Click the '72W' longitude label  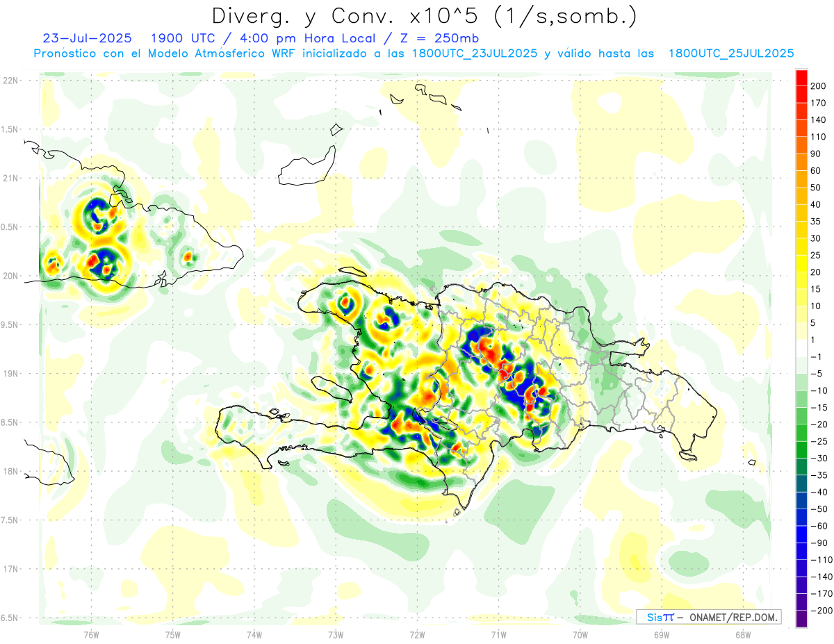click(x=417, y=634)
